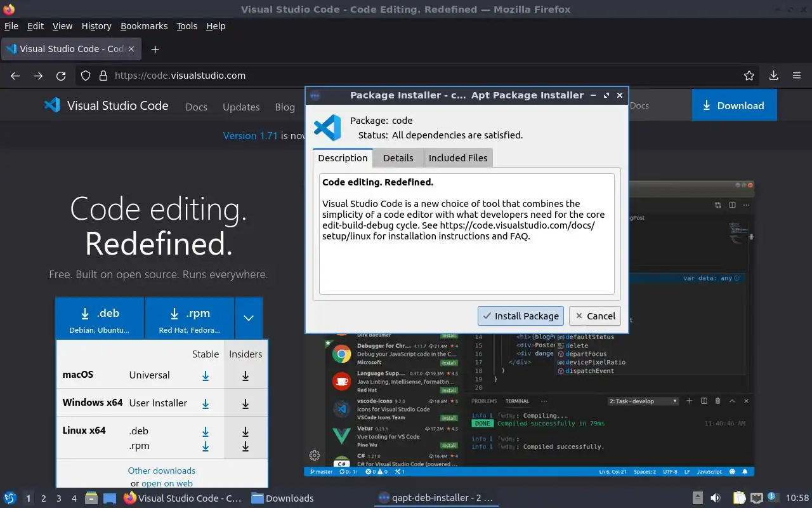Cancel the package installation
The height and width of the screenshot is (508, 812).
594,316
